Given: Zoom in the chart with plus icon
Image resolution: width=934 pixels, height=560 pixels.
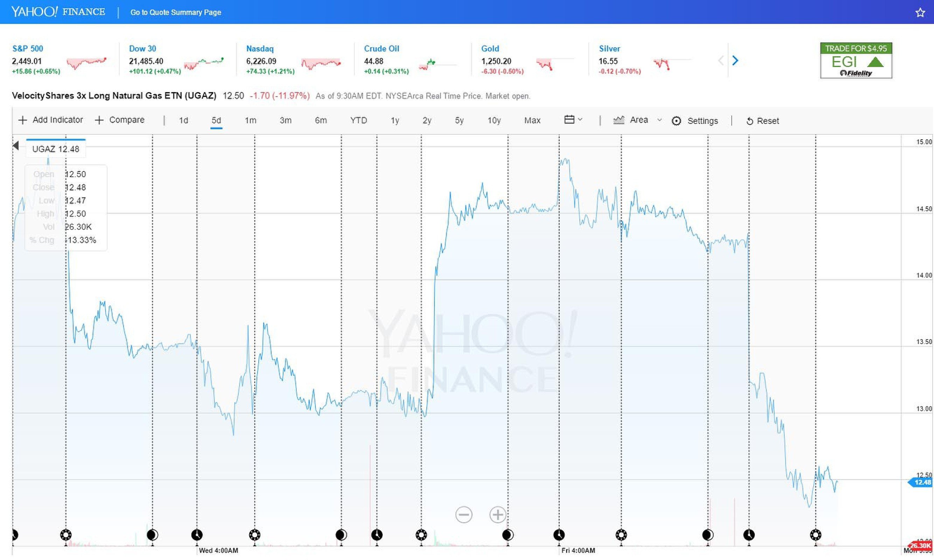Looking at the screenshot, I should point(498,515).
